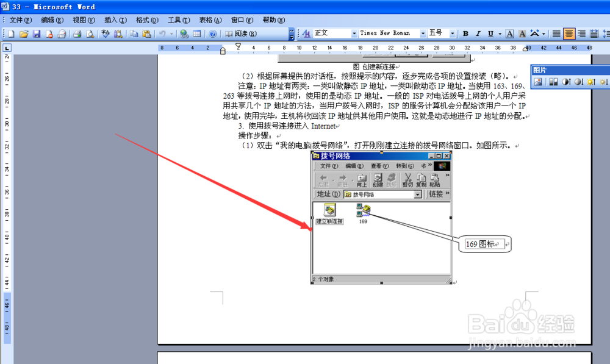Screen dimensions: 610x364
Task: Open character scaling dropdown arrow
Action: [544, 34]
